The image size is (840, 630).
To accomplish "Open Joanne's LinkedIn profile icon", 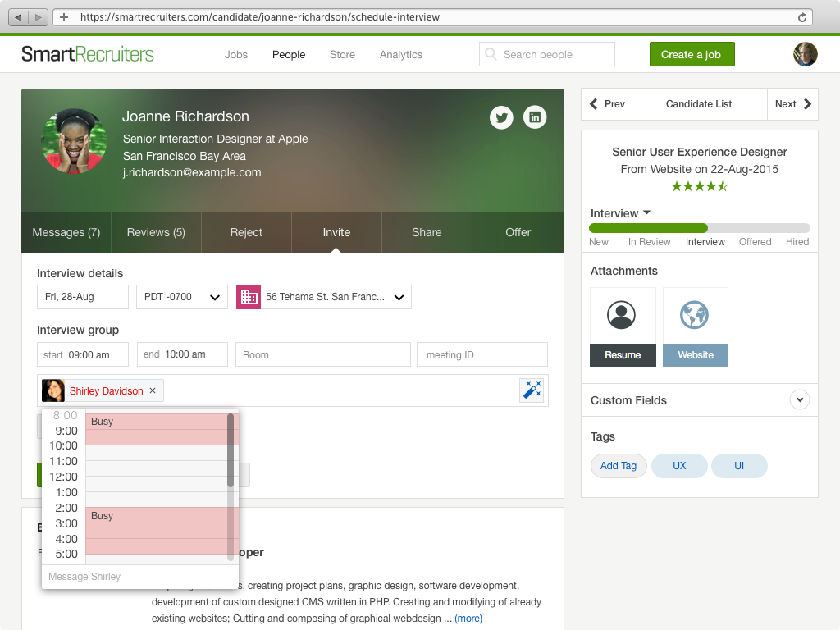I will coord(535,117).
